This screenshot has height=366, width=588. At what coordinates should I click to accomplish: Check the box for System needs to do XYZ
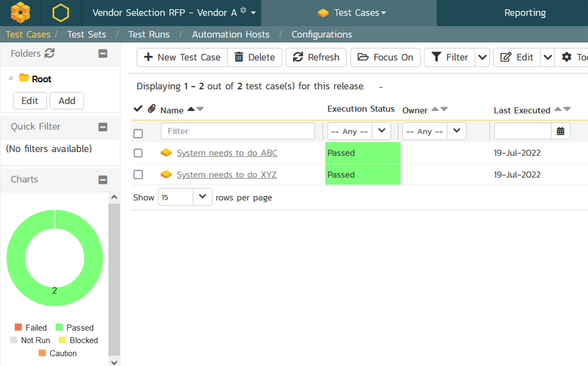[138, 174]
